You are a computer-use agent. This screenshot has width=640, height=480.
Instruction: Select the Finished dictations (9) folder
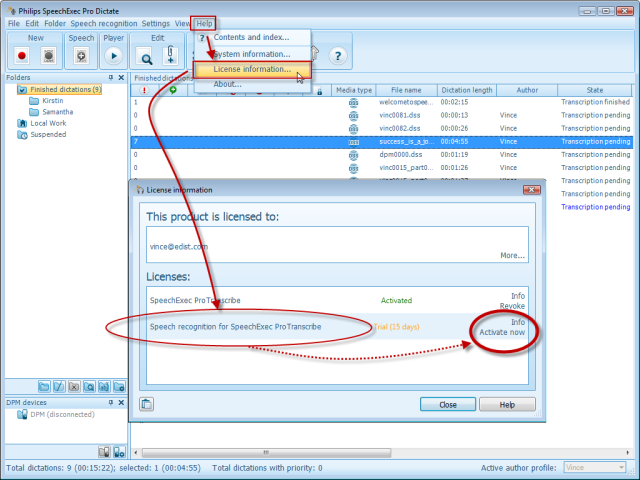(x=60, y=89)
